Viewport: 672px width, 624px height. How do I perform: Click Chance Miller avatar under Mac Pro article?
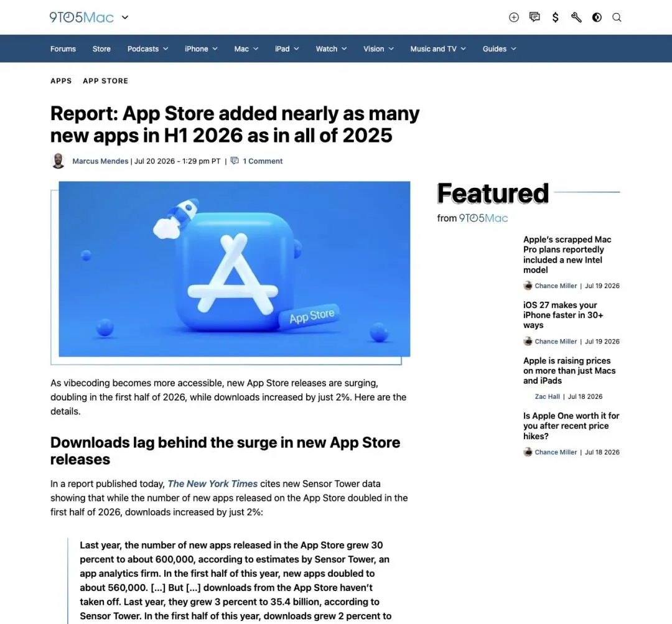click(x=528, y=286)
